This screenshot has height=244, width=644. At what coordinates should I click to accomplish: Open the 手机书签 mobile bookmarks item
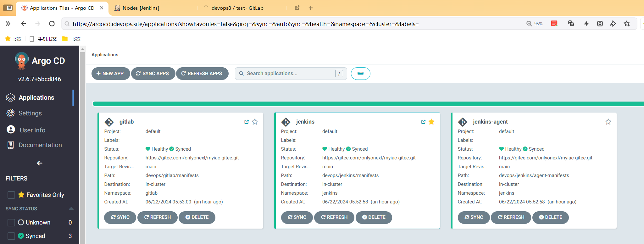coord(43,39)
